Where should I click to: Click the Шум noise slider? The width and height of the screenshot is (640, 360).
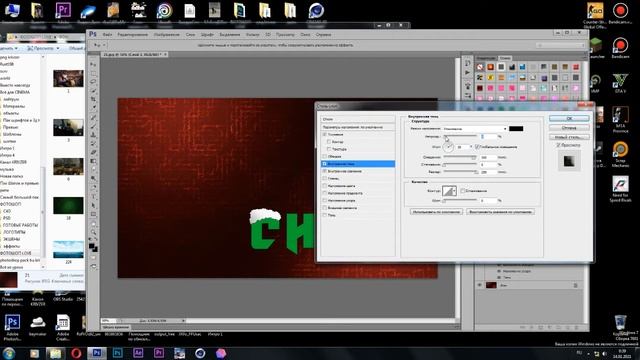pyautogui.click(x=460, y=200)
